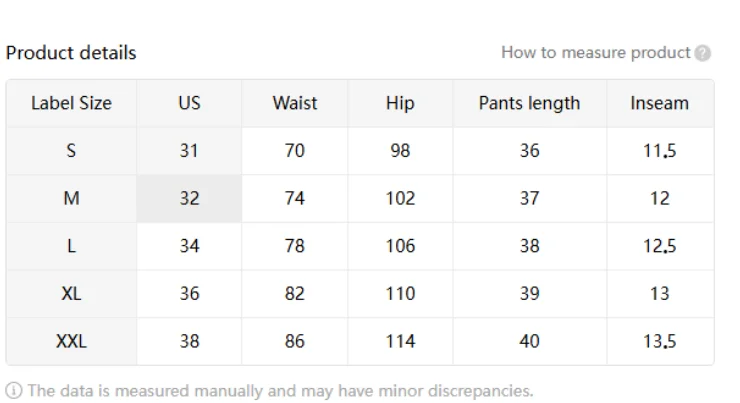740x403 pixels.
Task: Click the waist value 78 cell
Action: [x=294, y=246]
